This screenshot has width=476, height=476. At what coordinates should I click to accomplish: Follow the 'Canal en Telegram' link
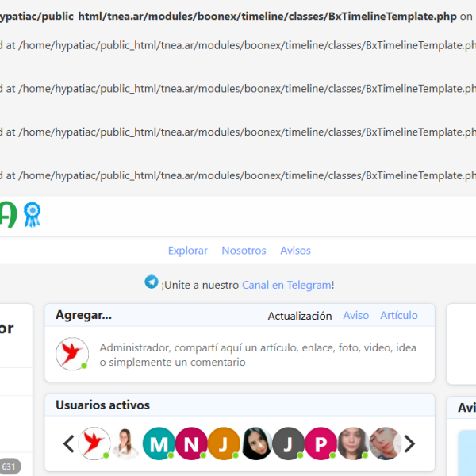click(x=286, y=285)
